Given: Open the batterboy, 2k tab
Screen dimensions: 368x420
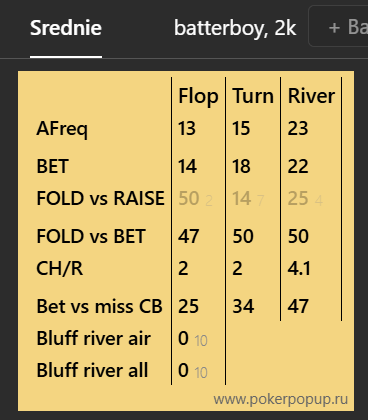Looking at the screenshot, I should coord(235,28).
